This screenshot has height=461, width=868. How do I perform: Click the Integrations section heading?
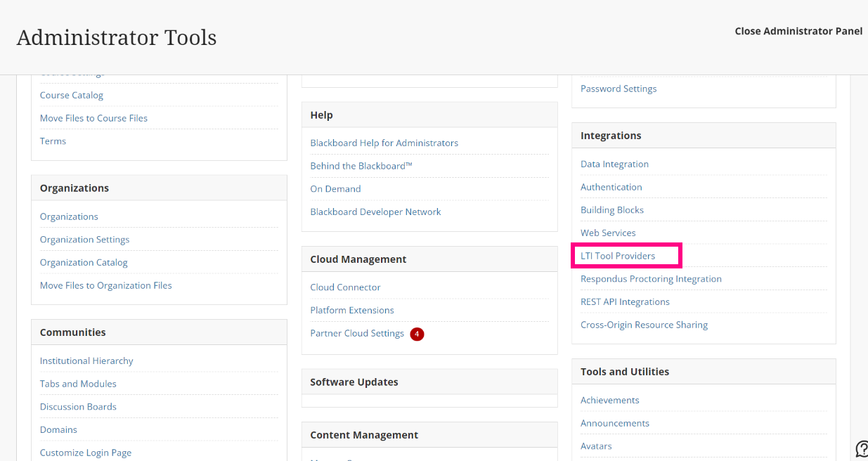coord(611,136)
